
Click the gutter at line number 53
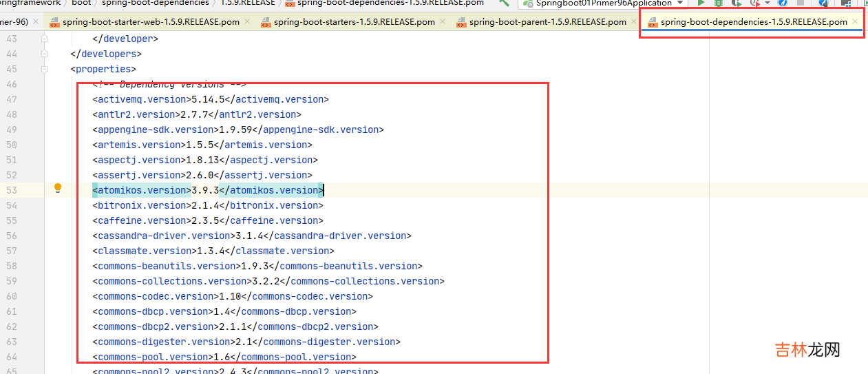11,190
